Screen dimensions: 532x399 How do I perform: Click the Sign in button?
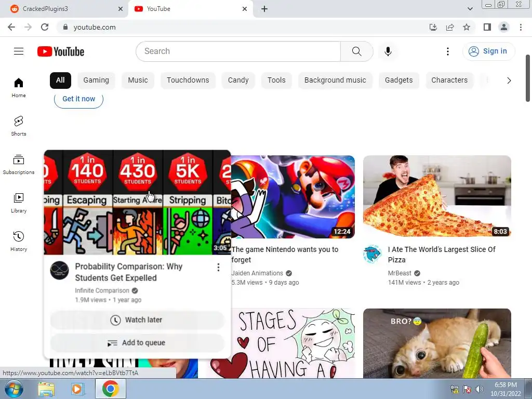[488, 51]
